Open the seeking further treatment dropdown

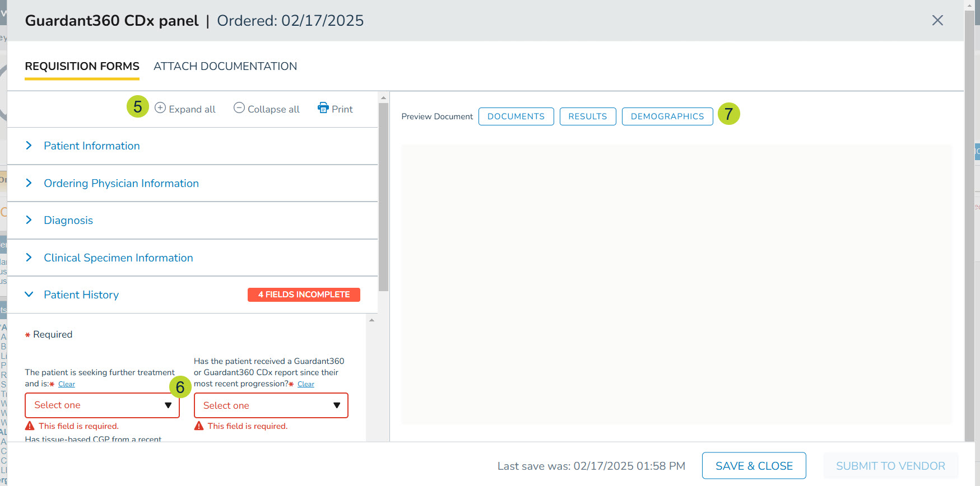pos(102,405)
